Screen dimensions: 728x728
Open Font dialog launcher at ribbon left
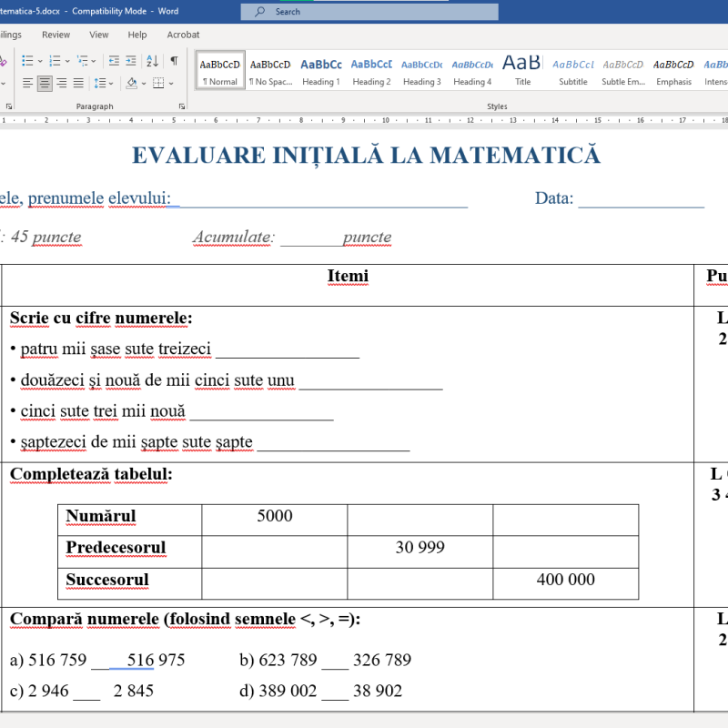(9, 106)
